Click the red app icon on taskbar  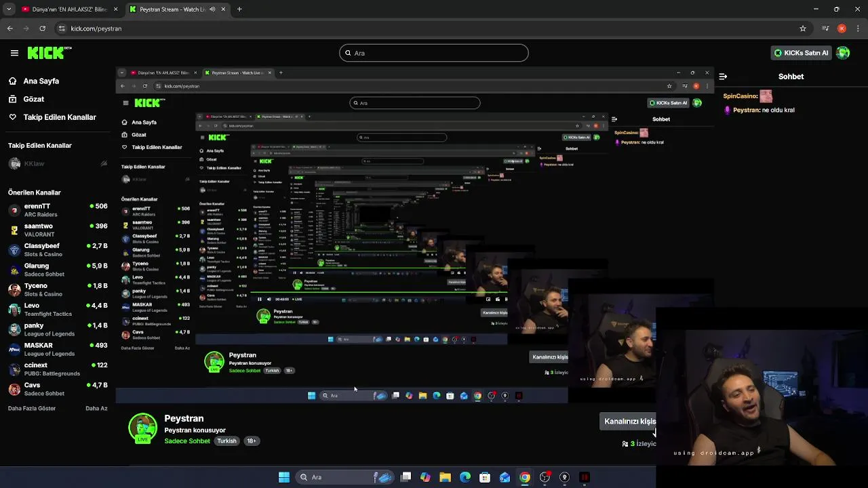[584, 477]
